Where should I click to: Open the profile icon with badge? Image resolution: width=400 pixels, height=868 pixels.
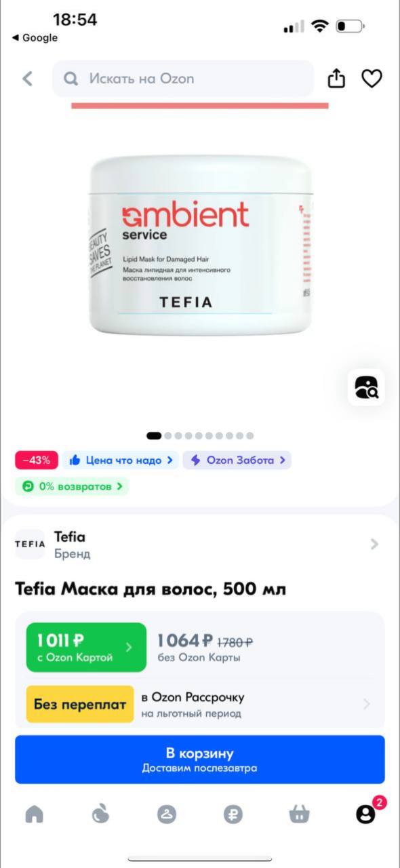tap(366, 814)
